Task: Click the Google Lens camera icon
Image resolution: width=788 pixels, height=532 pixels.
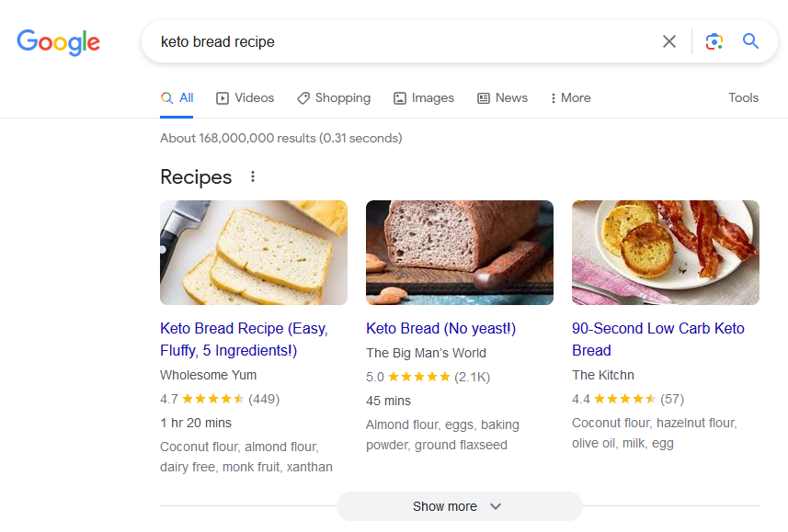Action: pos(714,41)
